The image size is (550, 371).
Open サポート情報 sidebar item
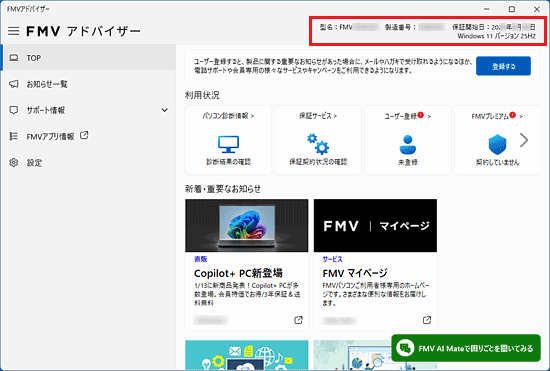point(88,110)
